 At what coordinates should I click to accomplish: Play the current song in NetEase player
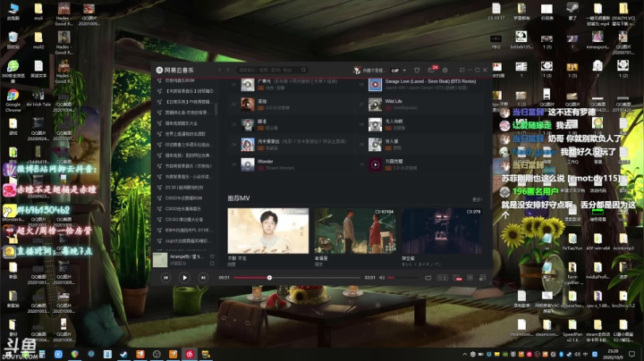click(x=184, y=278)
